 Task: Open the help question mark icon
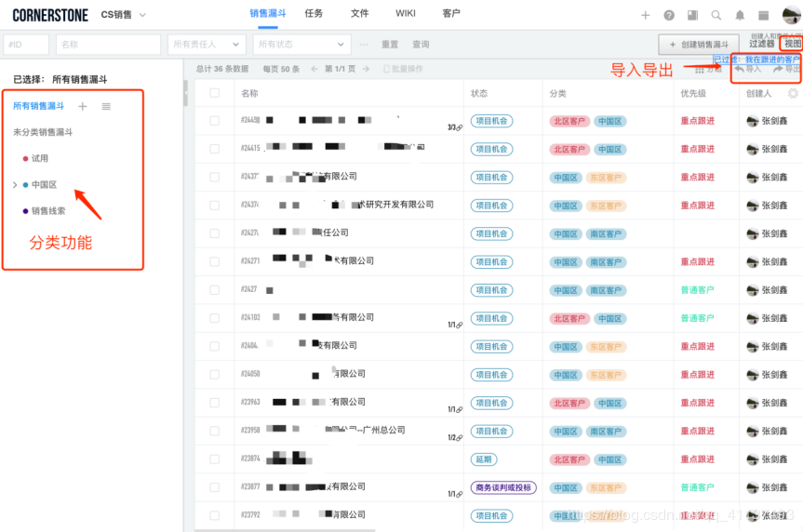(x=669, y=16)
